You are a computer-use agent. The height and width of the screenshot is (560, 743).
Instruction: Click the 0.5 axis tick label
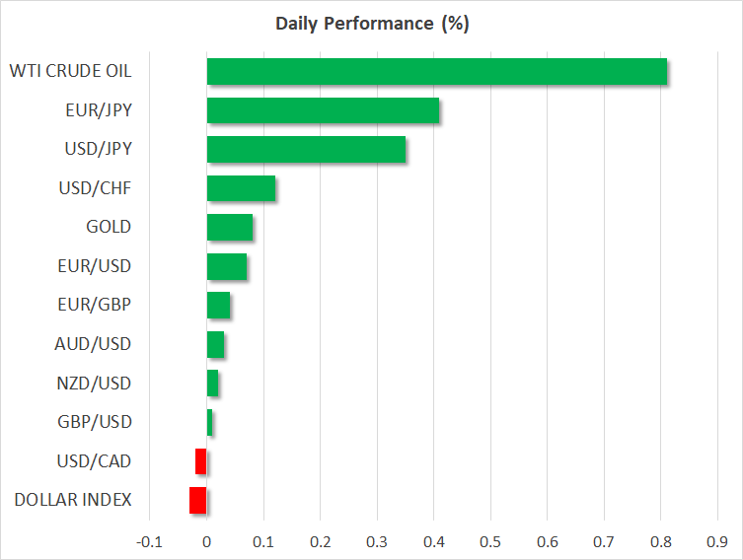coord(490,542)
